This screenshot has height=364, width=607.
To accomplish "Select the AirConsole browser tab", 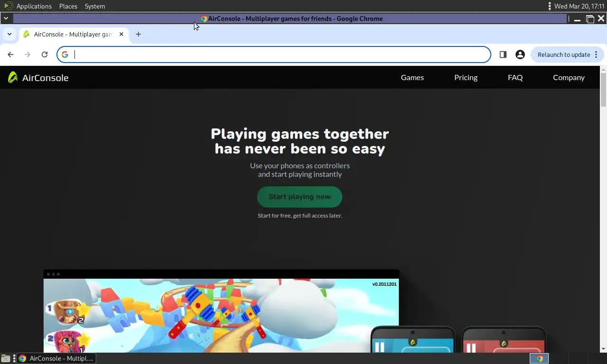I will tap(74, 34).
